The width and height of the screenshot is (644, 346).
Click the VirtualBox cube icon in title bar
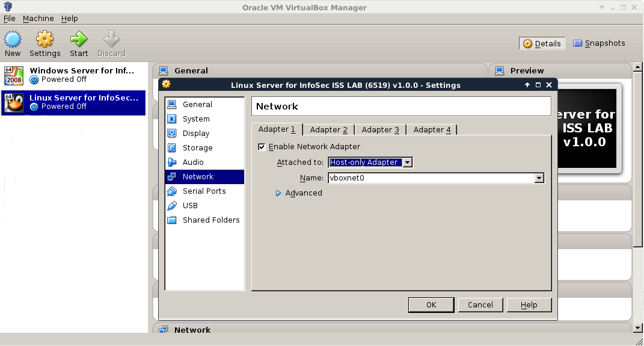click(8, 7)
